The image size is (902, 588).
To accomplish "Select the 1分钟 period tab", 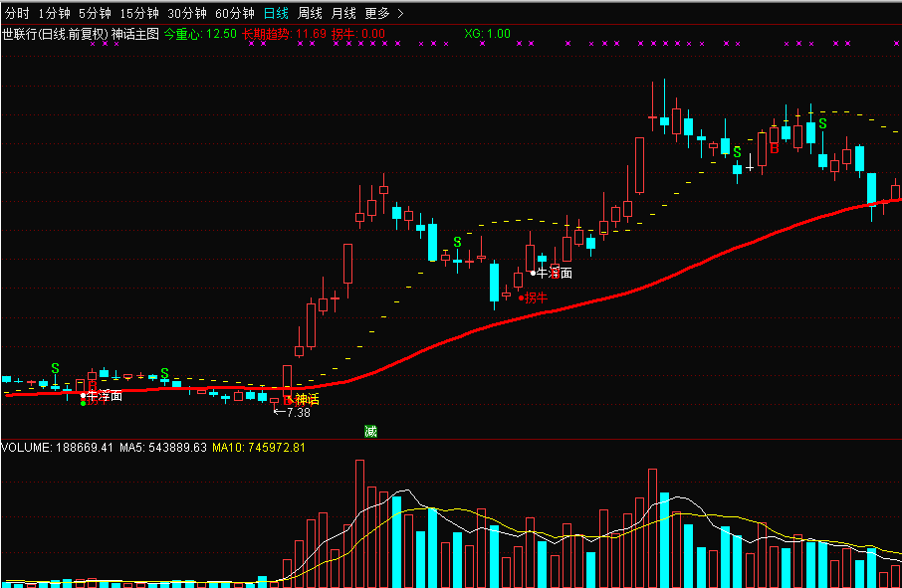I will click(54, 13).
